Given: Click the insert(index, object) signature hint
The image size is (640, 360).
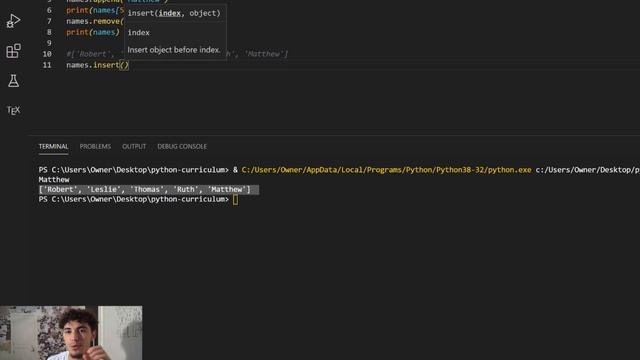Looking at the screenshot, I should 174,13.
